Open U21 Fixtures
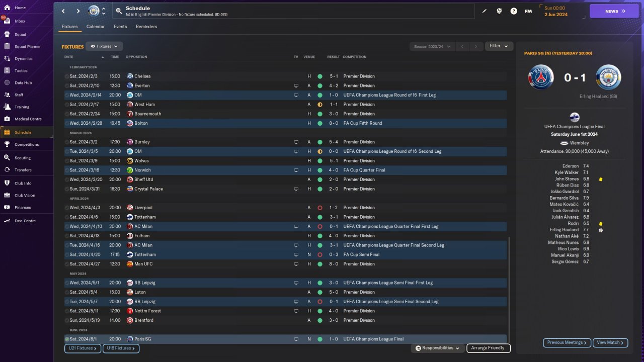Viewport: 644px width, 362px height. 83,348
